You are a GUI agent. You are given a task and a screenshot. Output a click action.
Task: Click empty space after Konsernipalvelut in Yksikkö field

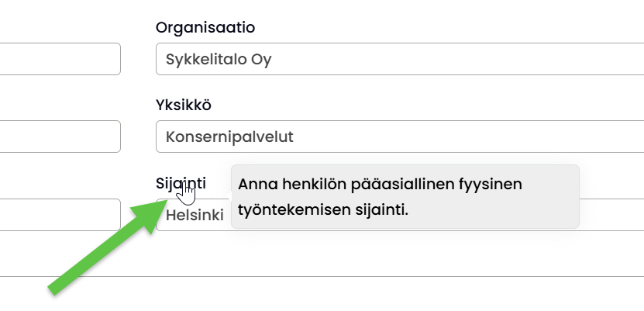(465, 137)
